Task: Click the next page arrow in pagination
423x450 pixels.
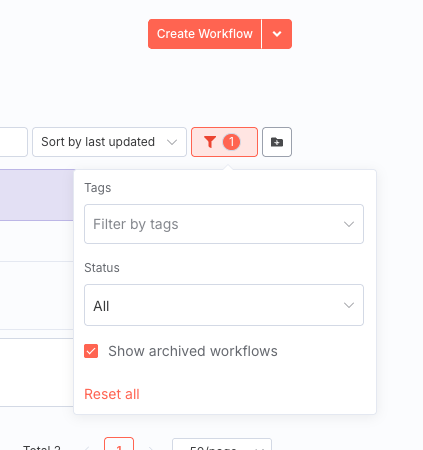Action: coord(151,448)
